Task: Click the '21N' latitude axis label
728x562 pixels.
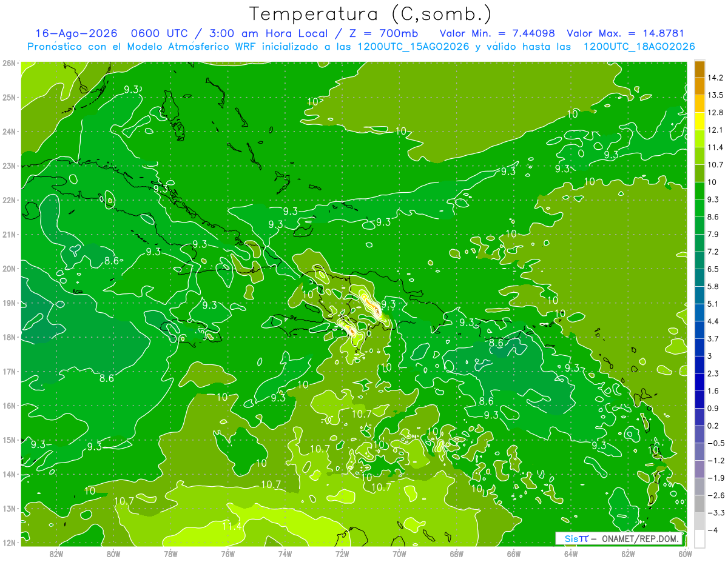Action: tap(9, 234)
